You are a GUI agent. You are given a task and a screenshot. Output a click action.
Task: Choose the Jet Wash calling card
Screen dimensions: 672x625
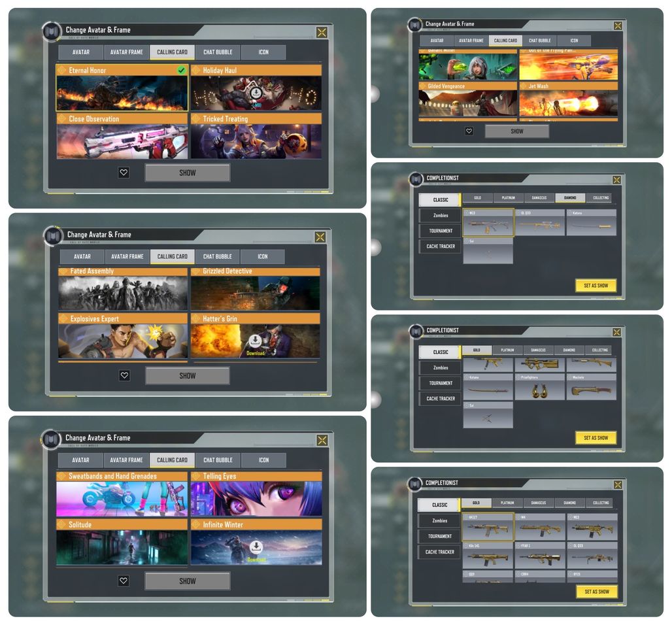(569, 99)
